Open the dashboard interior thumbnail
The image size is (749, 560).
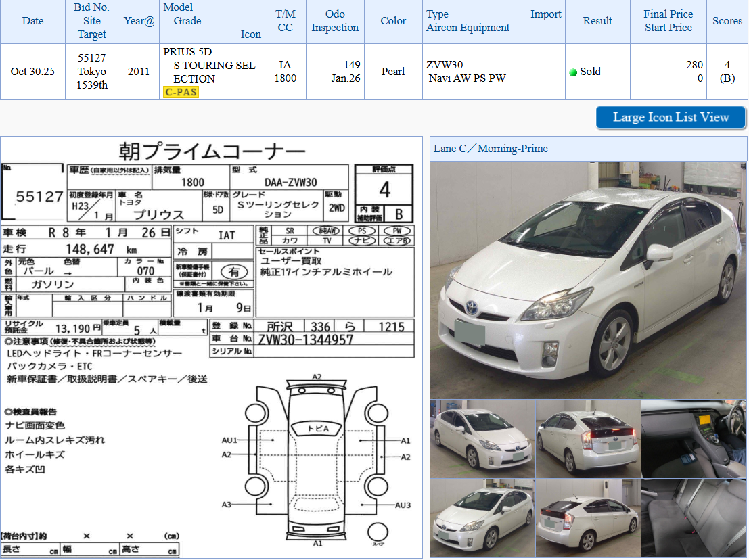click(694, 438)
